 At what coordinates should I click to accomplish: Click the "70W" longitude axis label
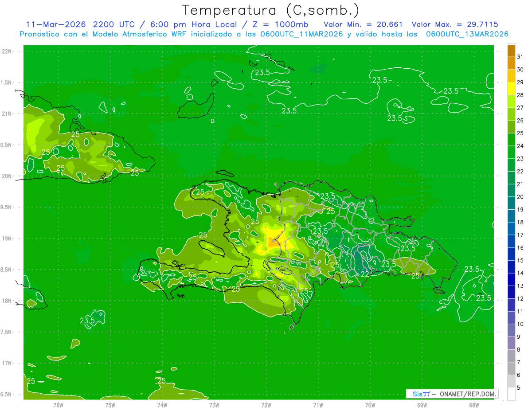tap(370, 405)
